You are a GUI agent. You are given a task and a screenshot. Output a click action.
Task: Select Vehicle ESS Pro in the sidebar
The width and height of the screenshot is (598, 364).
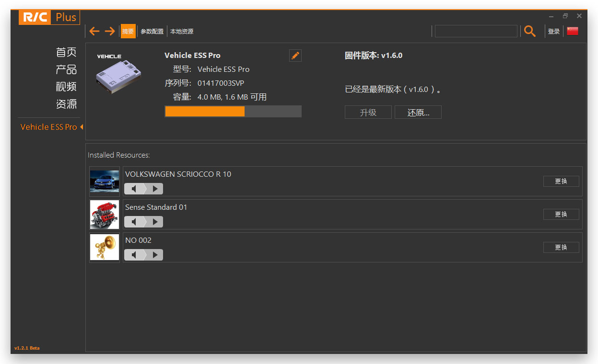point(49,127)
